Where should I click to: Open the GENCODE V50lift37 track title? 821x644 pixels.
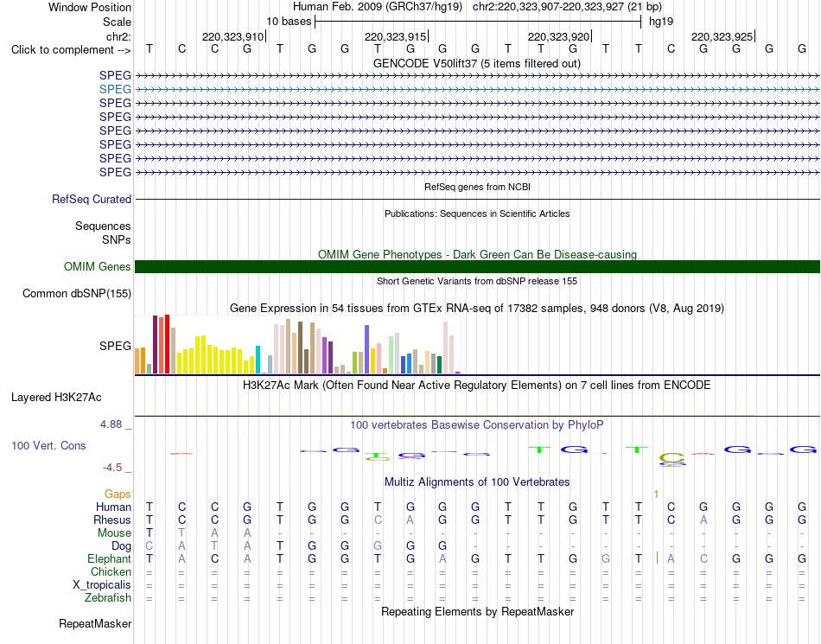[477, 63]
